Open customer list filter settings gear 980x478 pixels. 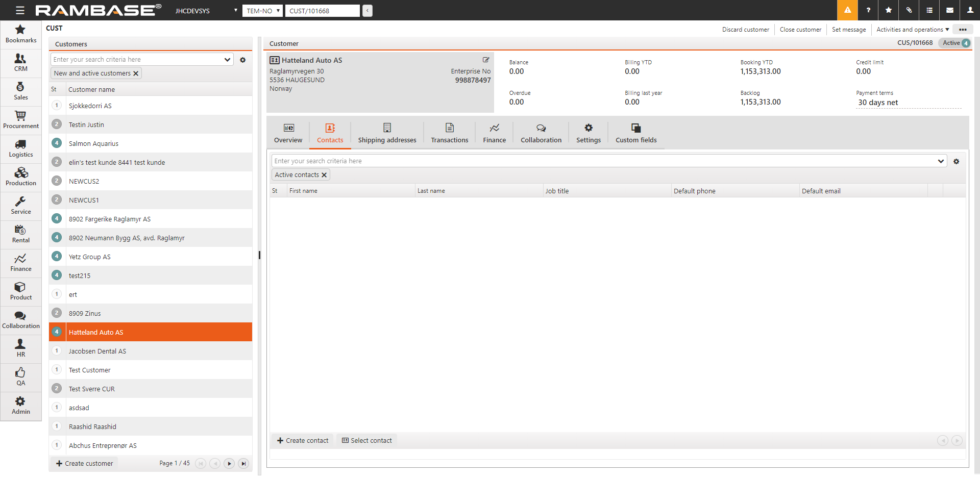click(243, 60)
